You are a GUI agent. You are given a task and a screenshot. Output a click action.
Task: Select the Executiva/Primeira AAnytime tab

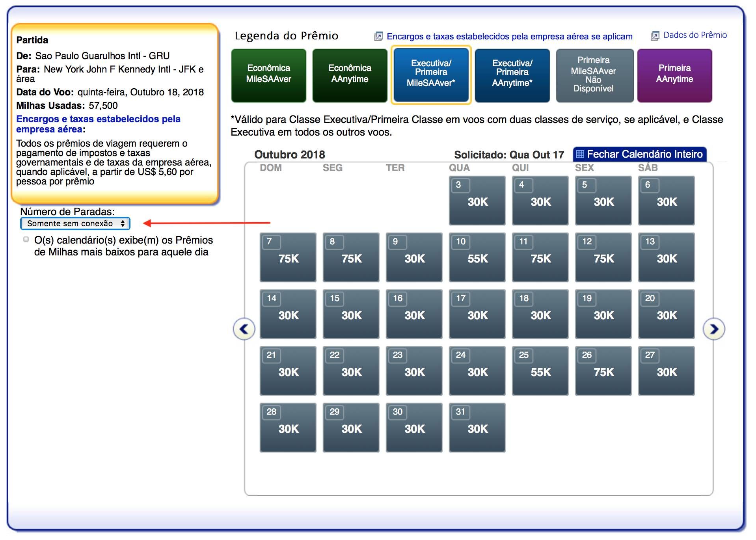pos(512,75)
